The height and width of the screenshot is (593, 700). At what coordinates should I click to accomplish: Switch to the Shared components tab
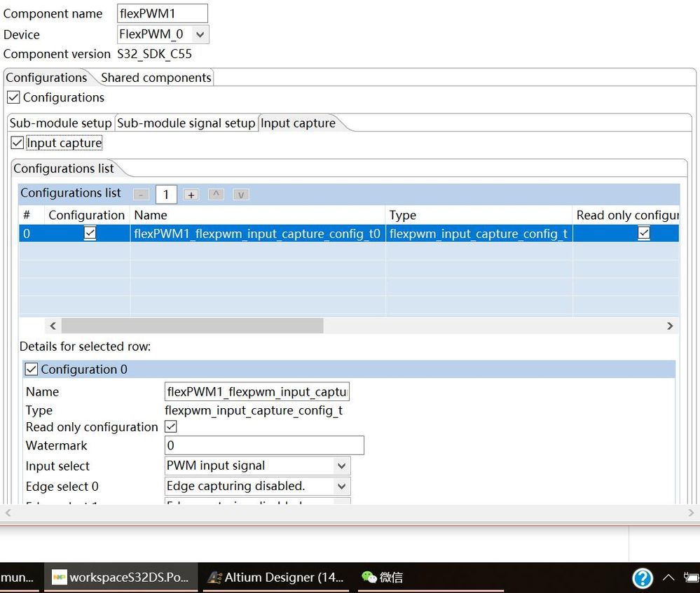[x=156, y=78]
